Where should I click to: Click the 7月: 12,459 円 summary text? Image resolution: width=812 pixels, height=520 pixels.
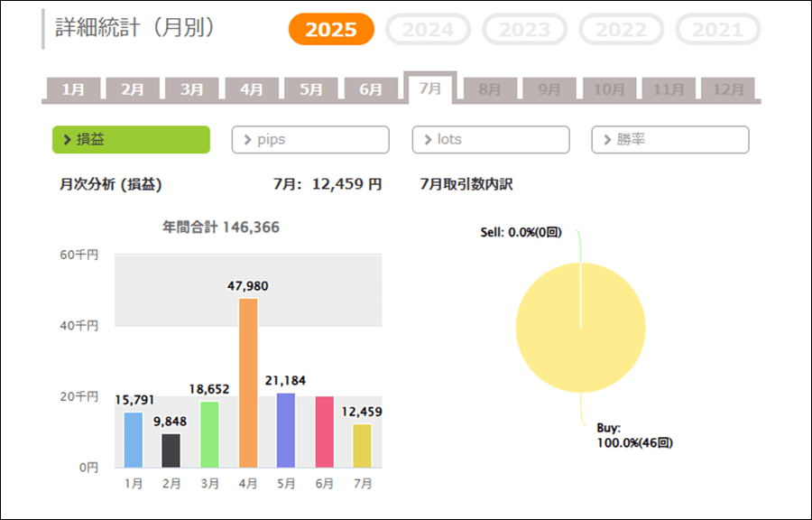click(328, 184)
